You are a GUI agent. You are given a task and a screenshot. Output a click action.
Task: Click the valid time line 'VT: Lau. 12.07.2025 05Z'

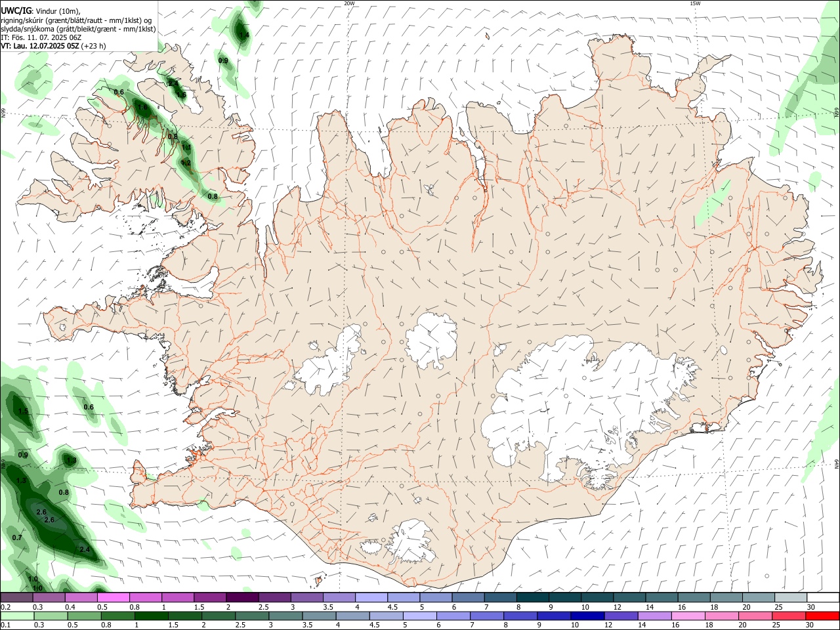coord(40,46)
